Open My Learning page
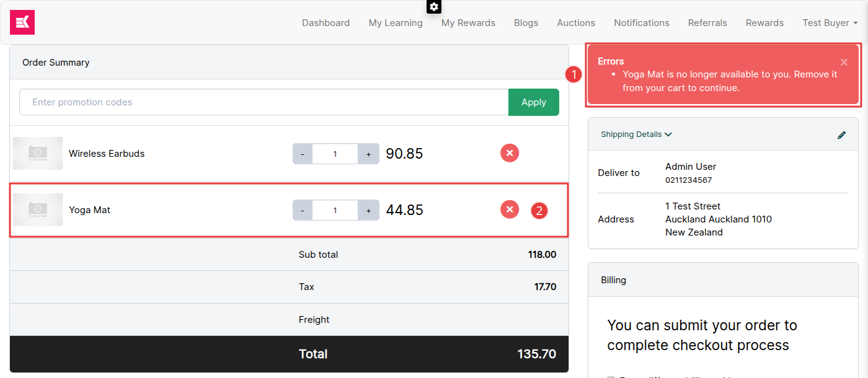 pyautogui.click(x=396, y=23)
